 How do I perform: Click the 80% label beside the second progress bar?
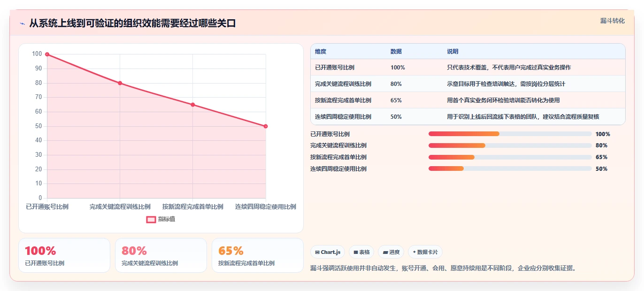[601, 145]
